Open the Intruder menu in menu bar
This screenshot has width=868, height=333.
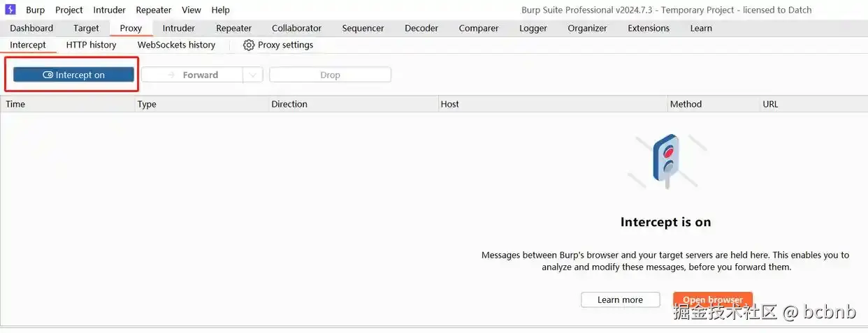109,10
